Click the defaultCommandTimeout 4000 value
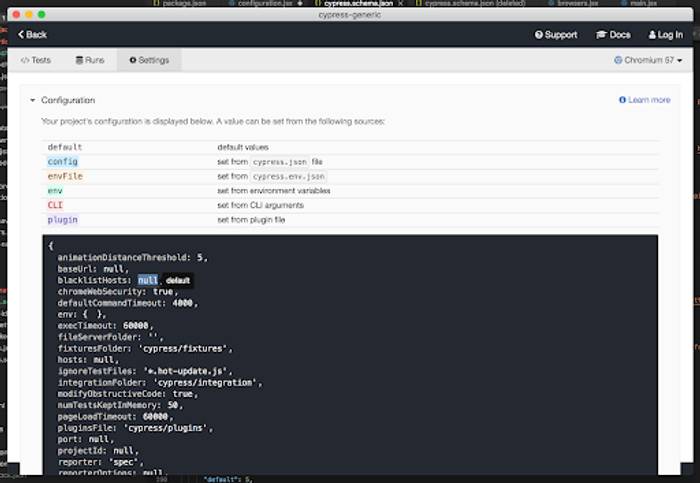 click(183, 303)
